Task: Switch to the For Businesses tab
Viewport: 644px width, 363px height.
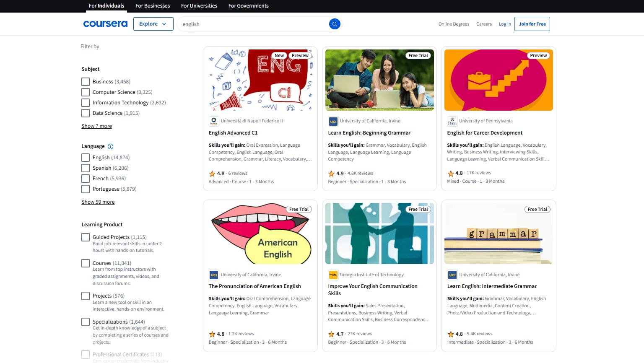Action: click(x=152, y=6)
